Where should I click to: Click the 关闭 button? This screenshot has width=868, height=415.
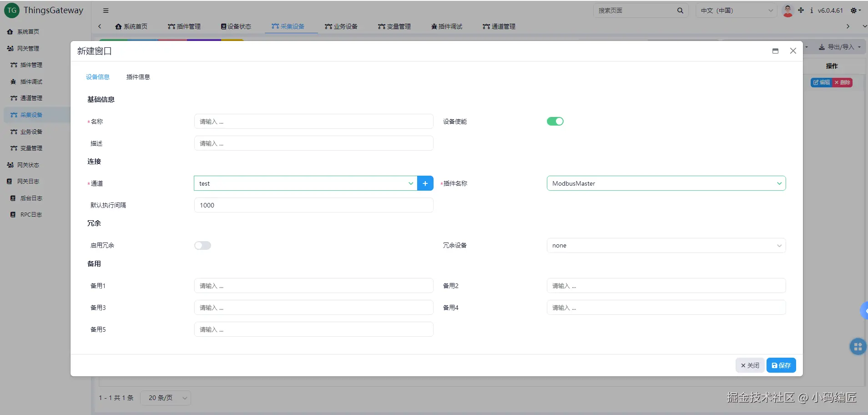click(750, 365)
